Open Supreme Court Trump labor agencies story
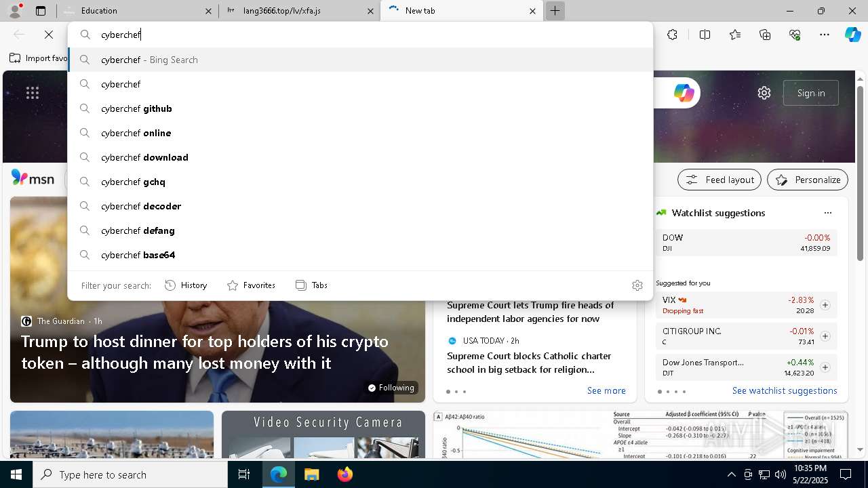Screen dimensions: 868x488 (x=530, y=312)
